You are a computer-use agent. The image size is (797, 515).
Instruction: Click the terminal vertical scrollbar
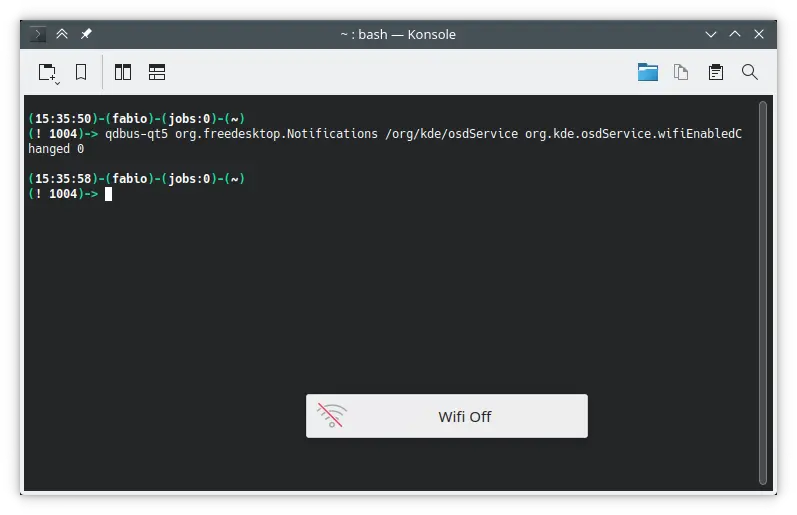tap(762, 293)
